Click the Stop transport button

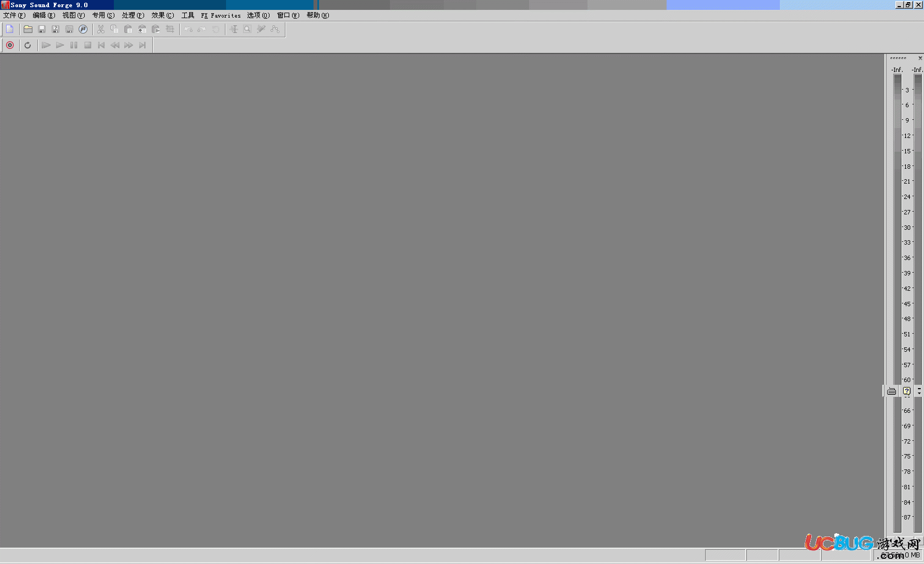point(87,45)
